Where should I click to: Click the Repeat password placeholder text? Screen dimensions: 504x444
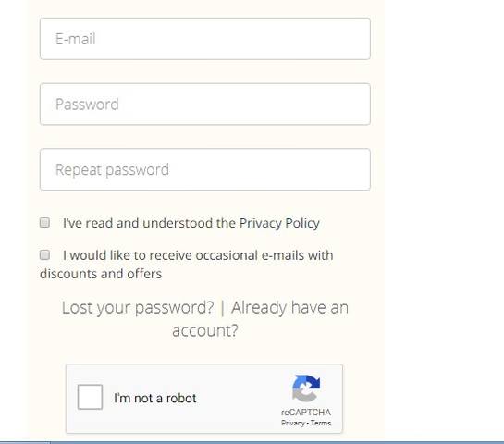pyautogui.click(x=112, y=170)
